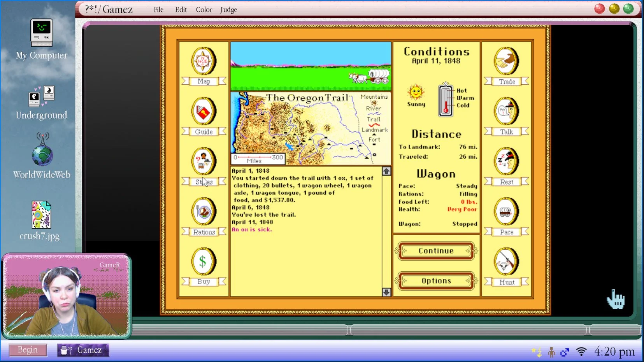Click the Talk speech icon
Image resolution: width=644 pixels, height=362 pixels.
click(506, 112)
